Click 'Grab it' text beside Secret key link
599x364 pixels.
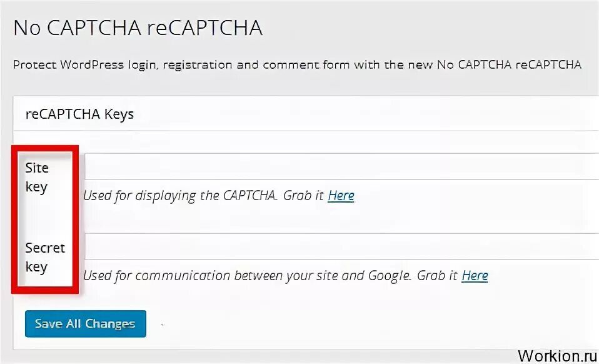pyautogui.click(x=436, y=275)
